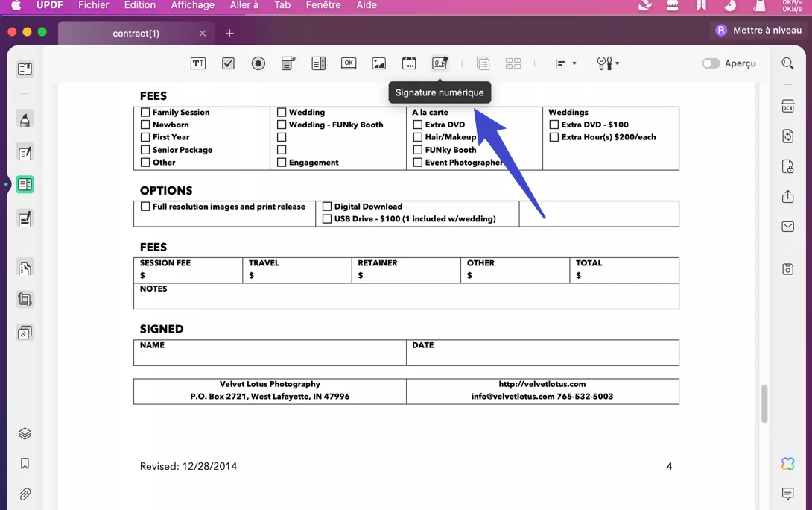This screenshot has height=510, width=812.
Task: Click the duplicate across pages icon
Action: [483, 63]
